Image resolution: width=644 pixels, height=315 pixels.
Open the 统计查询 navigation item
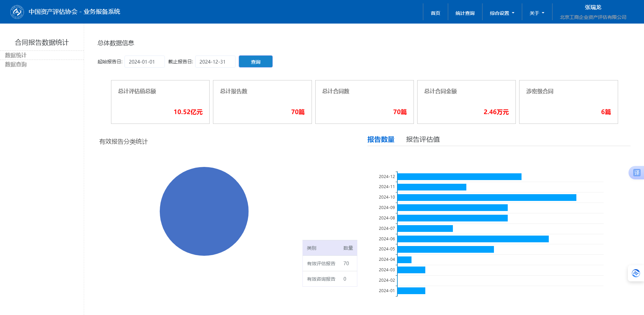(465, 13)
